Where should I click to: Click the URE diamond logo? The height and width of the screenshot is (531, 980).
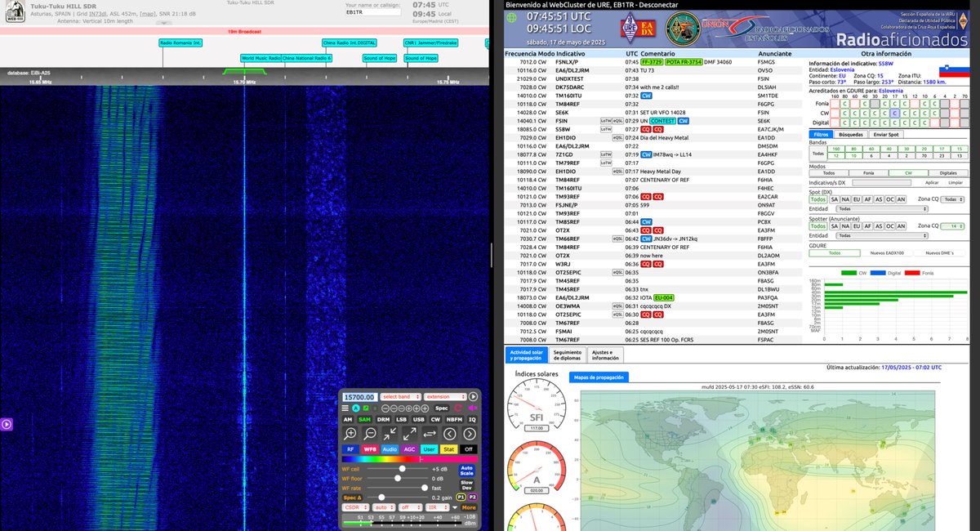[629, 26]
